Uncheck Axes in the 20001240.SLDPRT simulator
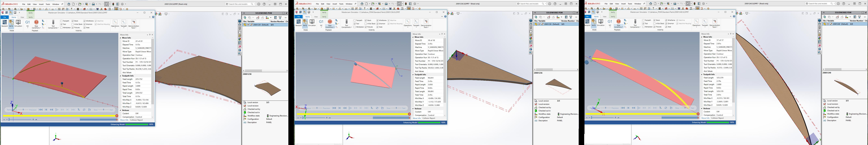 pos(666,27)
